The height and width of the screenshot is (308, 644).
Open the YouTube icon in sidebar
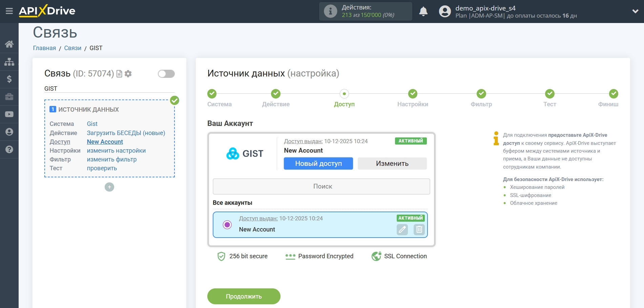(9, 114)
